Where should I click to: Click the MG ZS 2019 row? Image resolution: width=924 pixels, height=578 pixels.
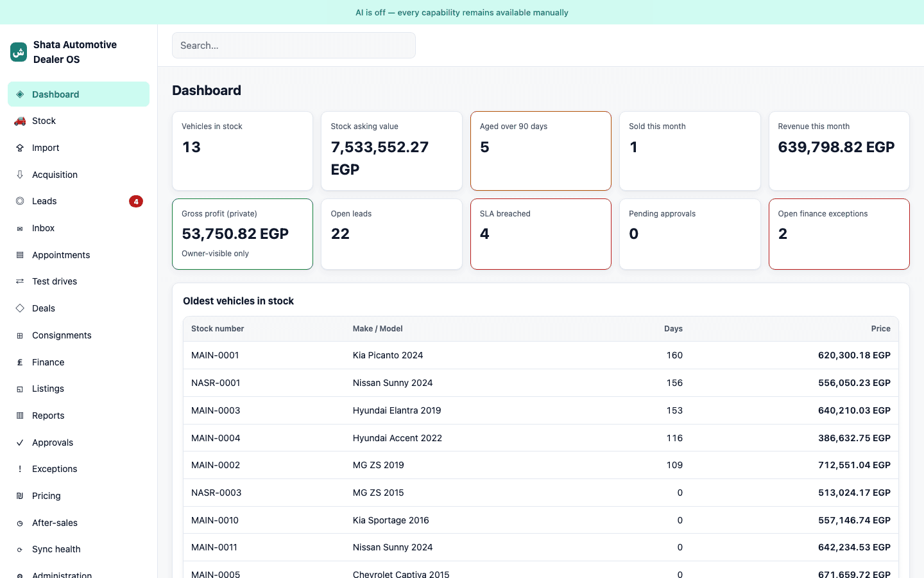pos(541,465)
